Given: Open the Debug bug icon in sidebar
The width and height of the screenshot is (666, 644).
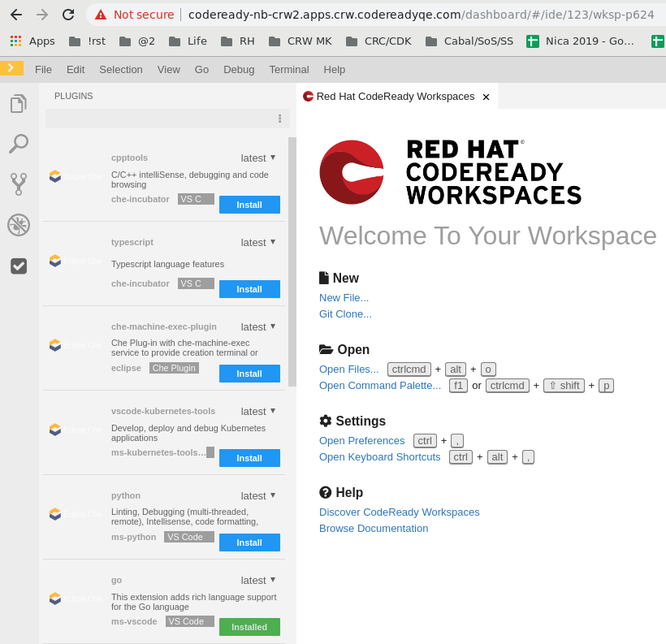Looking at the screenshot, I should click(x=19, y=225).
